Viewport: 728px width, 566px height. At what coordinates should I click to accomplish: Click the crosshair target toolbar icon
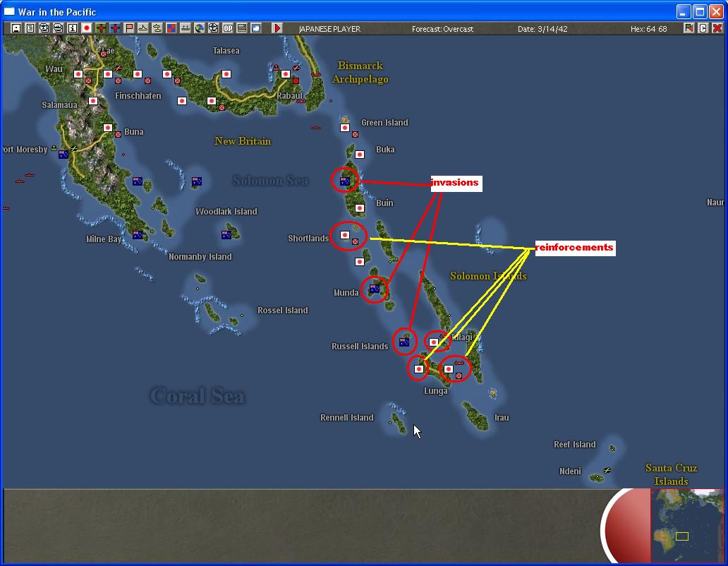[214, 28]
